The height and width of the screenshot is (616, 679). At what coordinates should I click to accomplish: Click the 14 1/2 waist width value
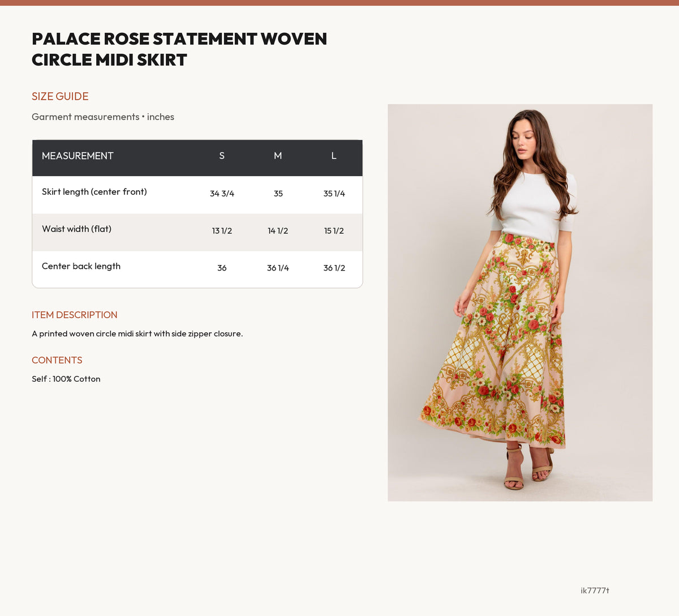pyautogui.click(x=278, y=231)
